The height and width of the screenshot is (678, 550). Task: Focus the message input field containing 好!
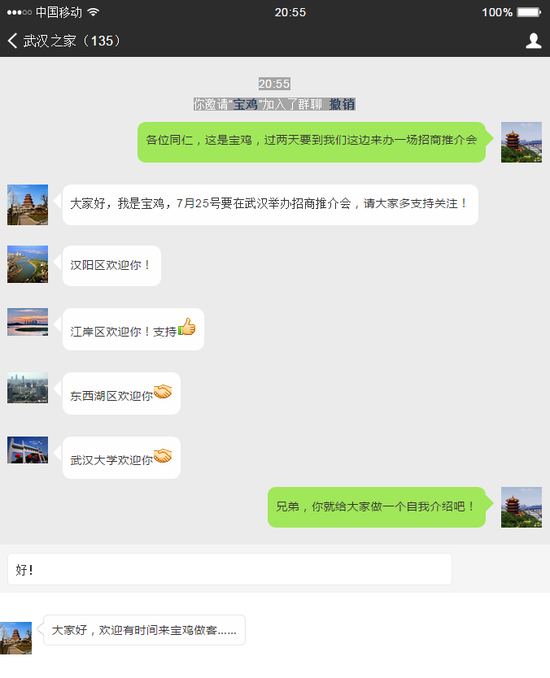coord(230,569)
